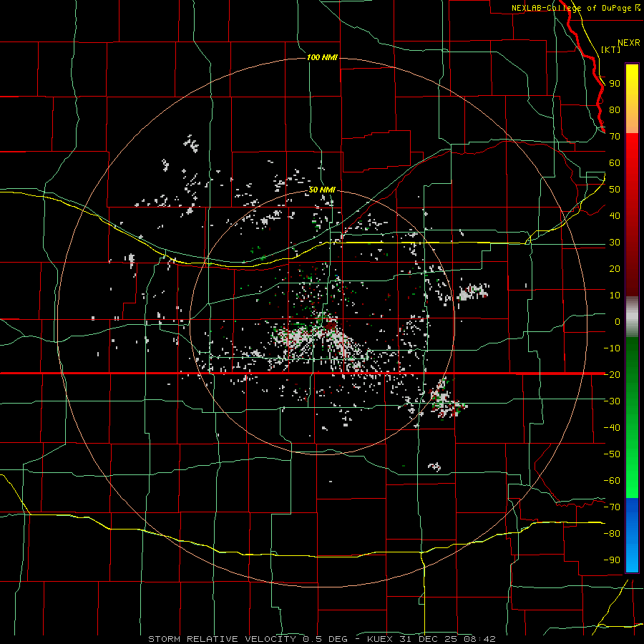The image size is (644, 644).
Task: Click the -60 label on the velocity scale
Action: click(x=612, y=481)
